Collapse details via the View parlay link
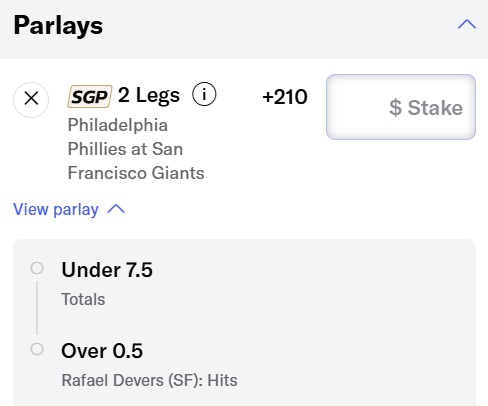The image size is (488, 406). click(x=56, y=210)
